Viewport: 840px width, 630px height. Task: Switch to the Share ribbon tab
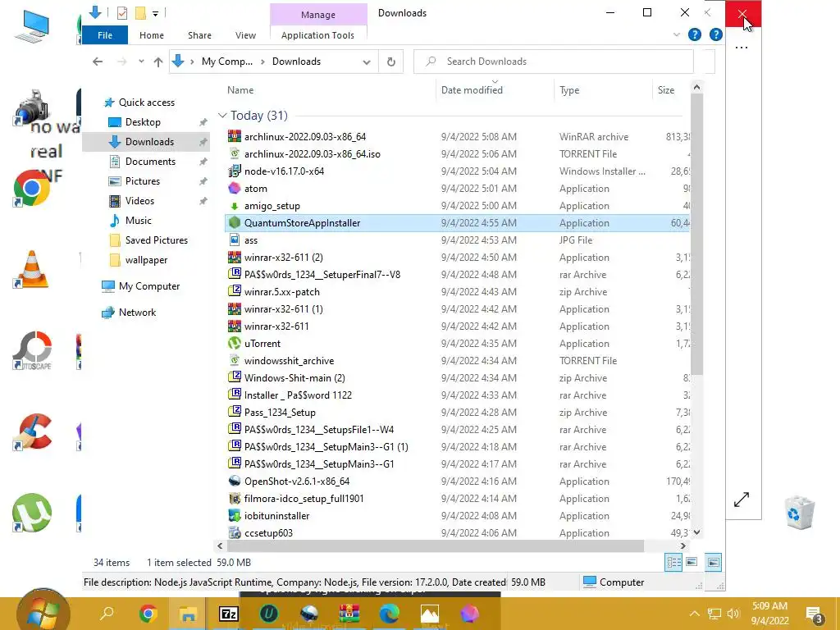click(x=199, y=35)
